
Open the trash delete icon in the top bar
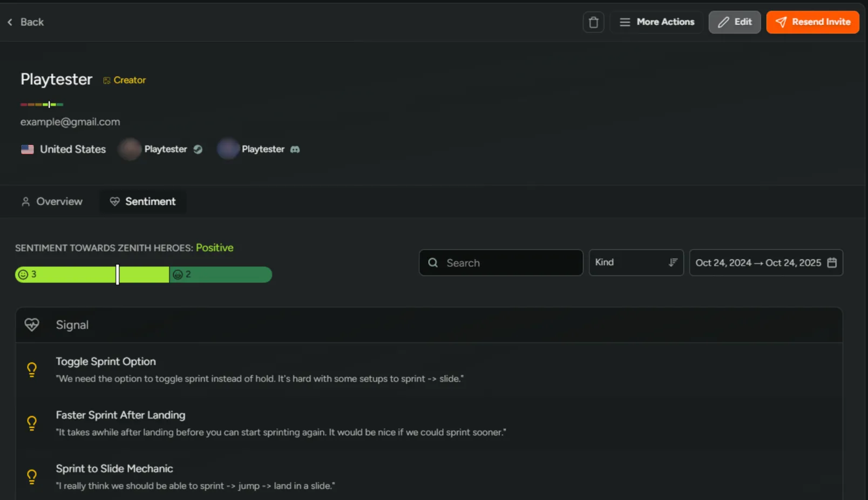[593, 22]
